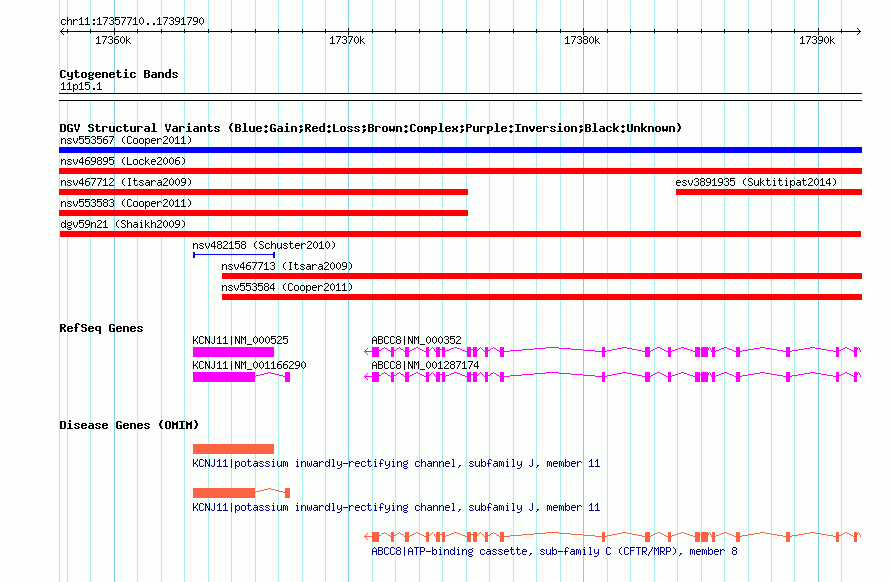Open the Cytogenetic Bands track heading

pos(119,74)
